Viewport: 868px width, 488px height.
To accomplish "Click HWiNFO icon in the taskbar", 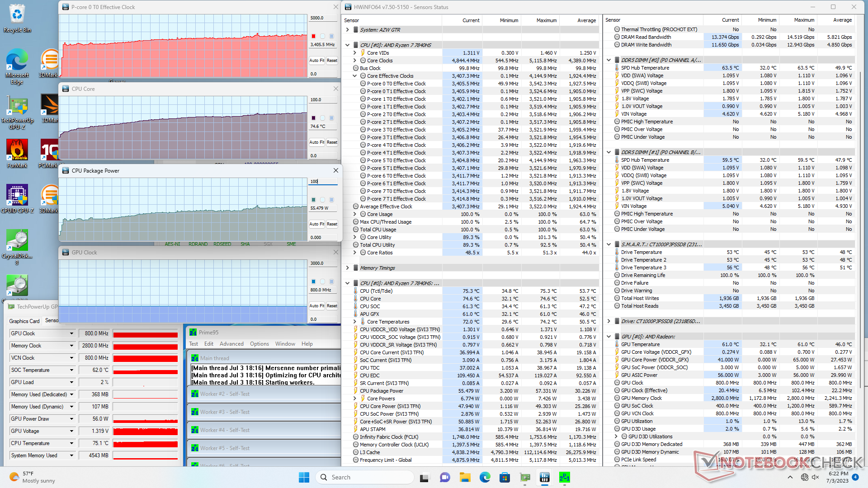I will (545, 477).
